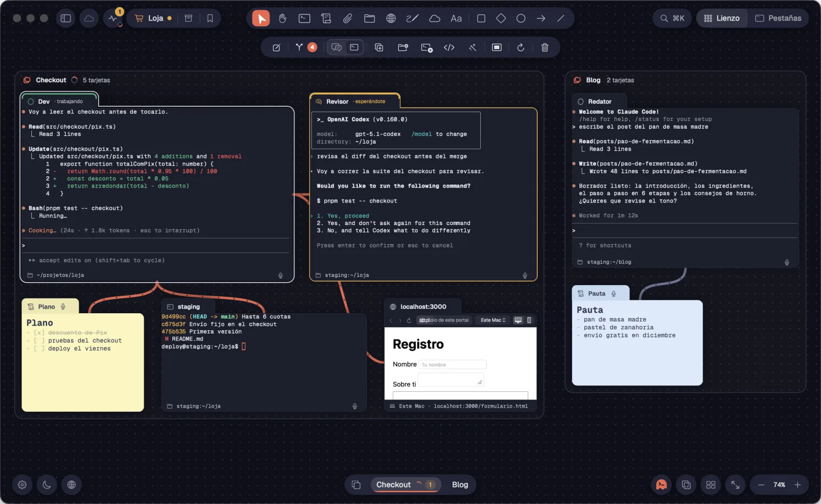Click the trash delete icon
This screenshot has width=821, height=504.
click(x=544, y=47)
